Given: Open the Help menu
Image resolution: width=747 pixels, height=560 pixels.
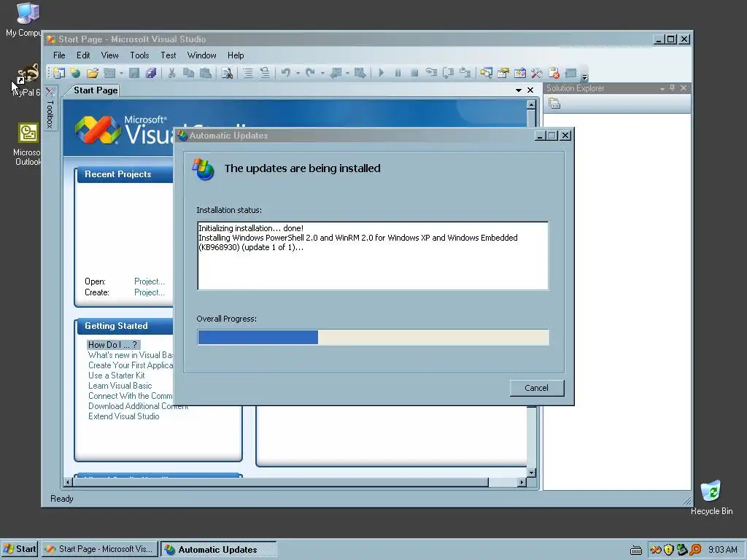Looking at the screenshot, I should tap(236, 55).
